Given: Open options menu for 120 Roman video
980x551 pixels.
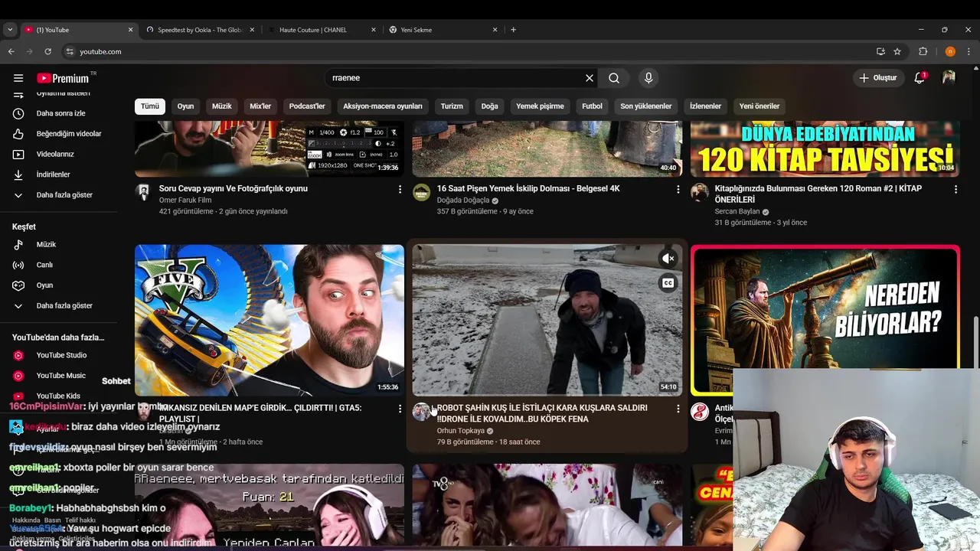Looking at the screenshot, I should (955, 189).
